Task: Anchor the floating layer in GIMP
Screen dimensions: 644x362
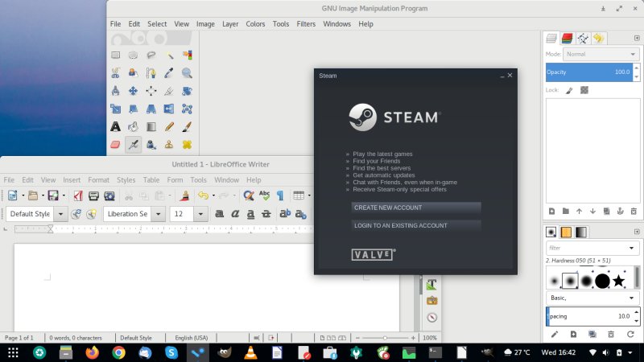Action: point(620,211)
